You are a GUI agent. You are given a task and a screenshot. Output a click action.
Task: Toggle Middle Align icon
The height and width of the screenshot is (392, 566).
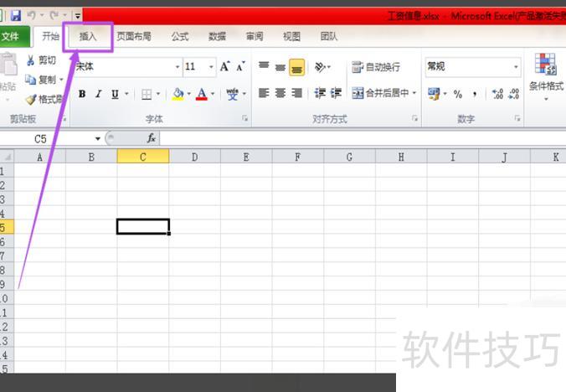click(280, 67)
